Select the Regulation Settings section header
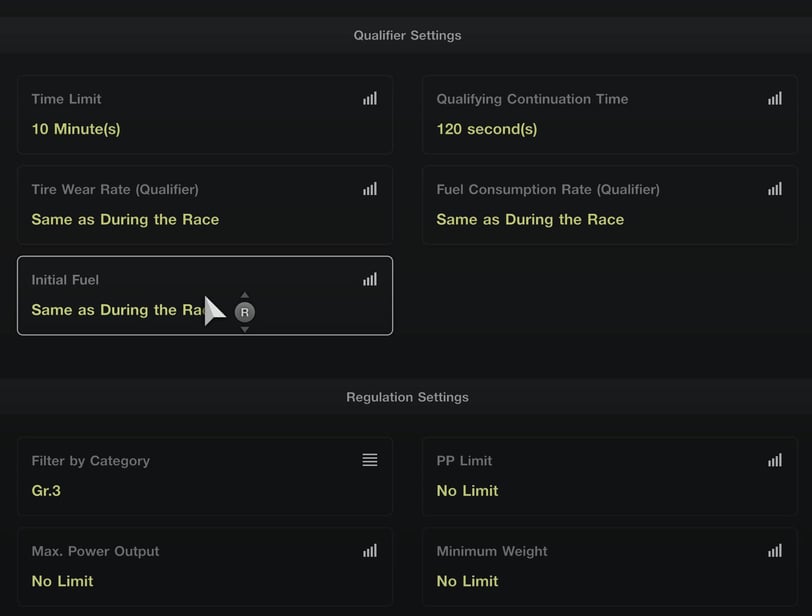This screenshot has height=616, width=812. point(406,397)
